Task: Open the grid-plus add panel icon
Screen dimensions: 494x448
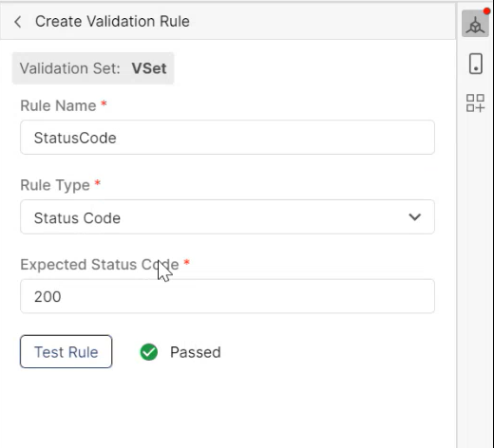Action: [x=475, y=103]
